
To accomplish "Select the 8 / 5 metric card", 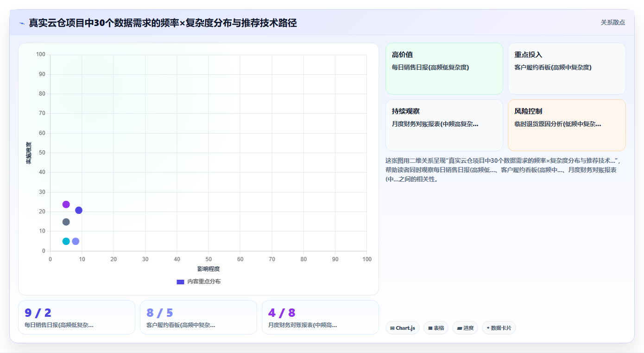I will 198,317.
